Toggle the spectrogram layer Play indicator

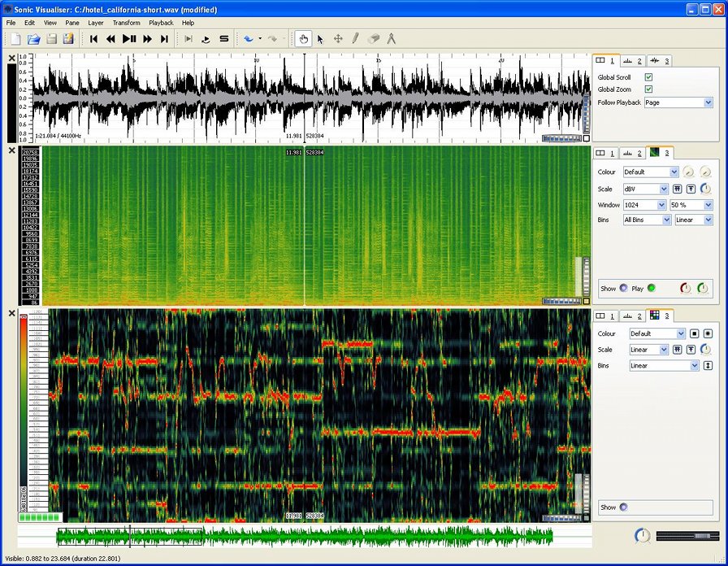[652, 288]
